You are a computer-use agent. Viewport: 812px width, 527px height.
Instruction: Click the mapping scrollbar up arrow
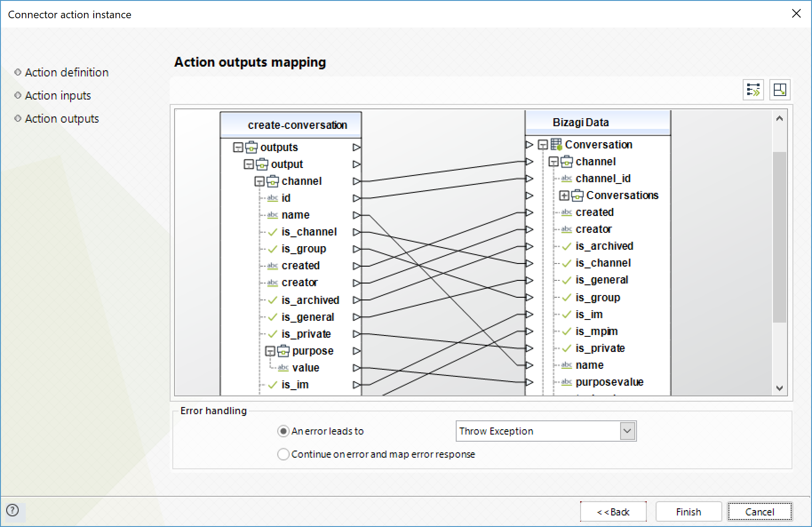780,119
